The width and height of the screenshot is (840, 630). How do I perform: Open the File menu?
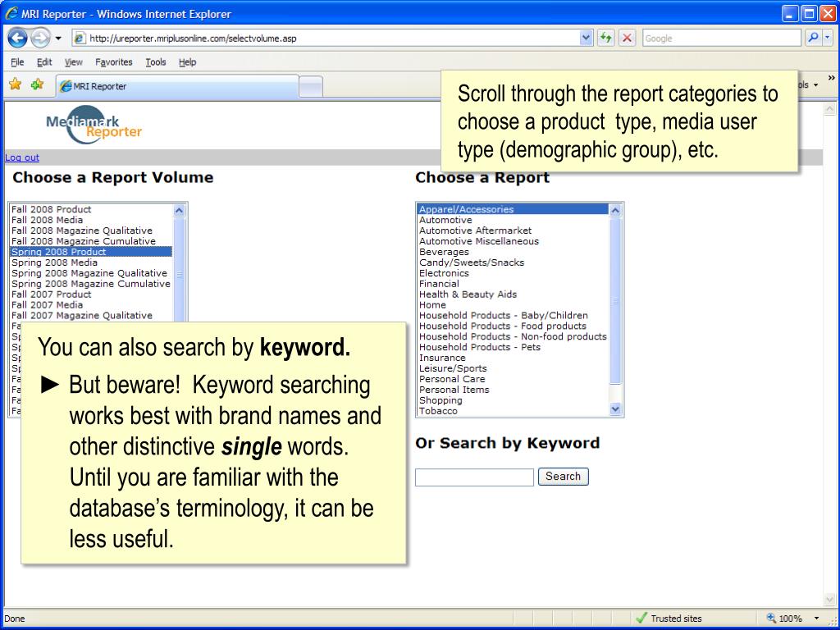17,62
